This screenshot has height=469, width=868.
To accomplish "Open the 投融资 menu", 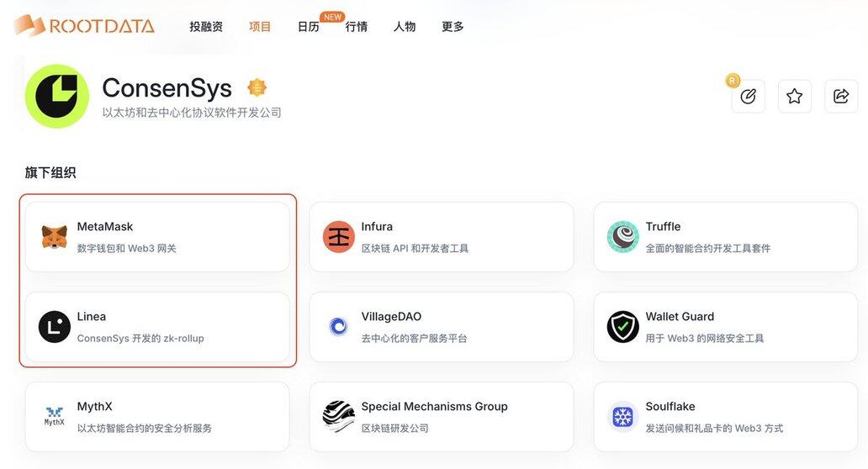I will [x=206, y=27].
